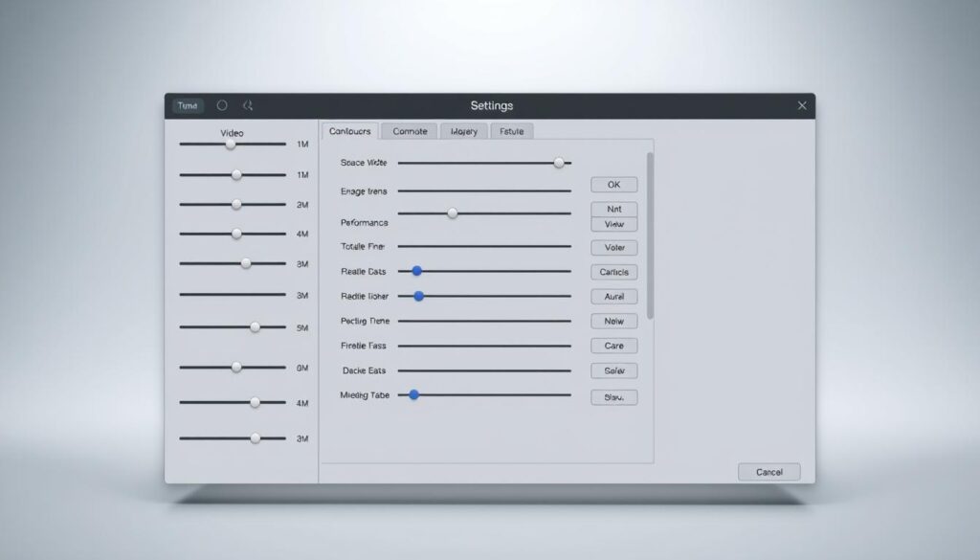The height and width of the screenshot is (560, 980).
Task: Open the Comnote tab
Action: [410, 131]
